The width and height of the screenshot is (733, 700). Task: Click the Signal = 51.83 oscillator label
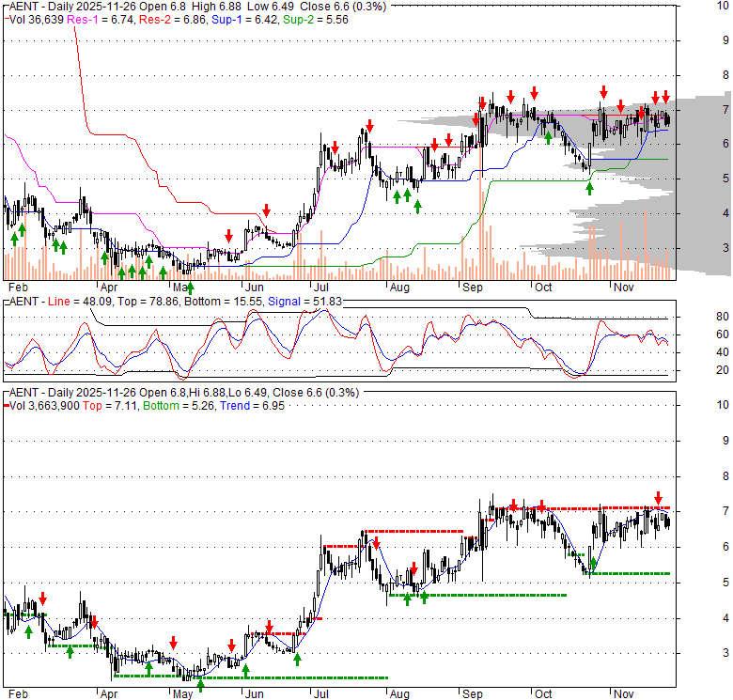[x=304, y=302]
